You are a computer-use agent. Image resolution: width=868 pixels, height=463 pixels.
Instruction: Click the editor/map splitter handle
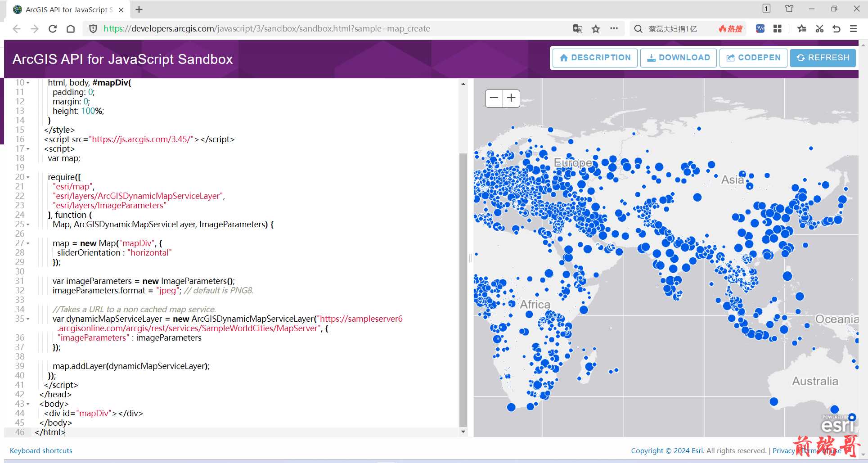(x=470, y=258)
